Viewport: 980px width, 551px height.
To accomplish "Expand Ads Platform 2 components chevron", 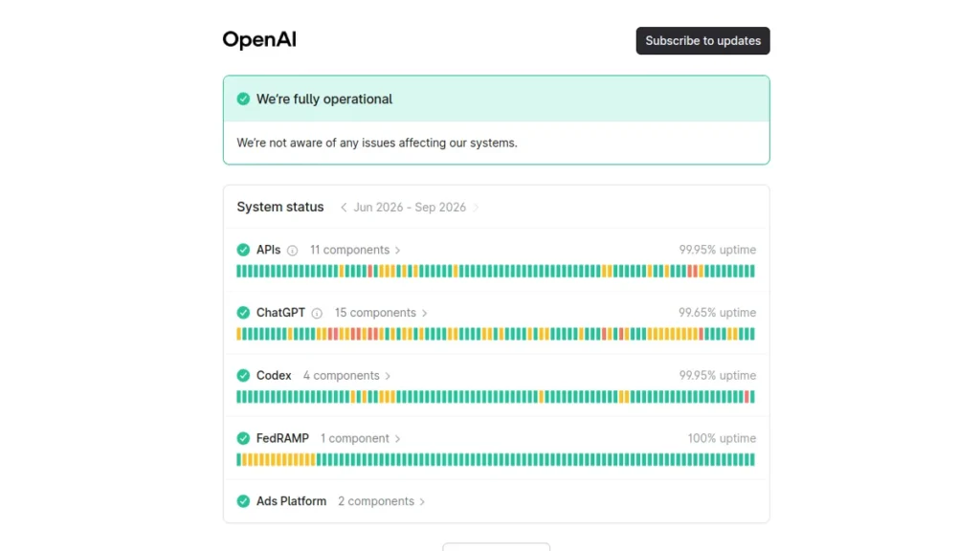I will coord(422,501).
